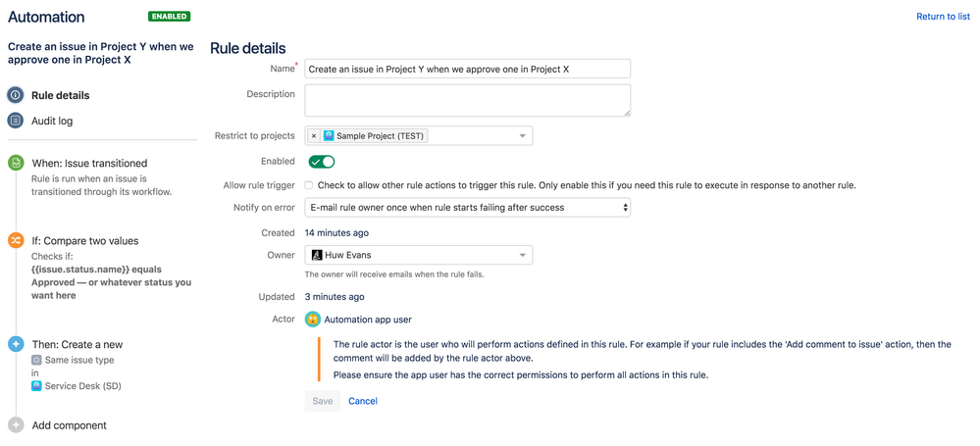
Task: Click the orange Compare two values condition icon
Action: 16,240
